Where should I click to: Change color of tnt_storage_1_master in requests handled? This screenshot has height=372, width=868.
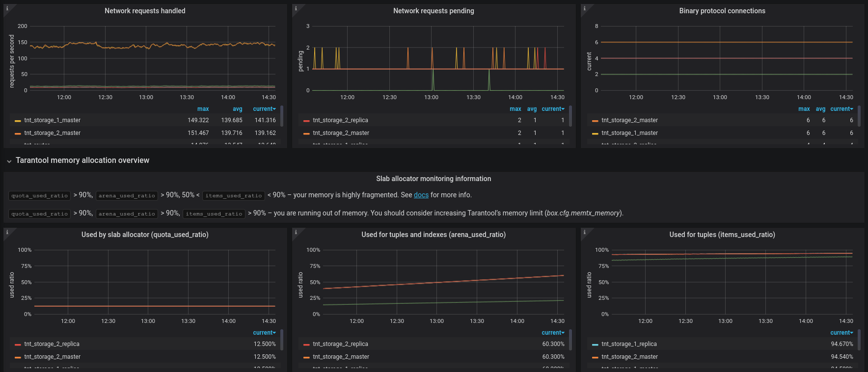(x=18, y=121)
